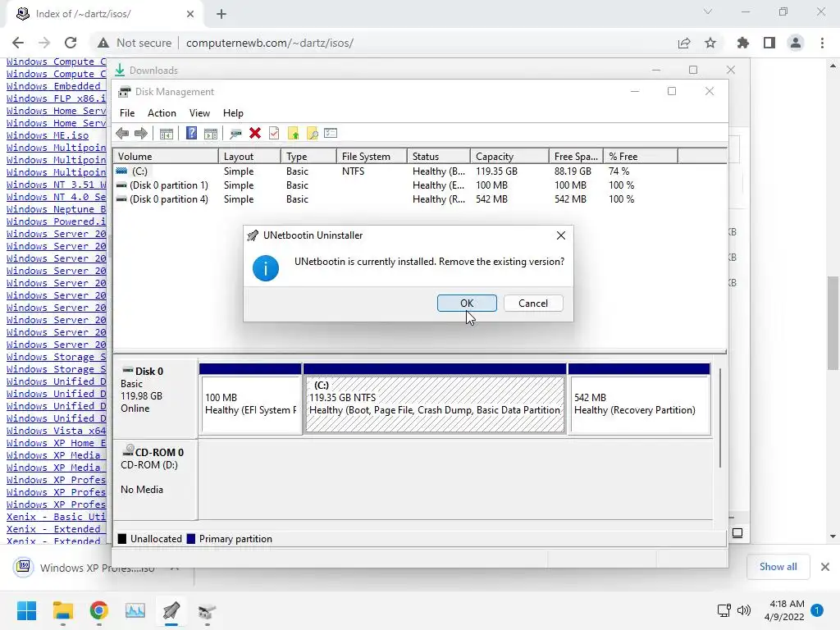Viewport: 840px width, 630px height.
Task: Click the Disk 0 label panel
Action: pyautogui.click(x=155, y=398)
